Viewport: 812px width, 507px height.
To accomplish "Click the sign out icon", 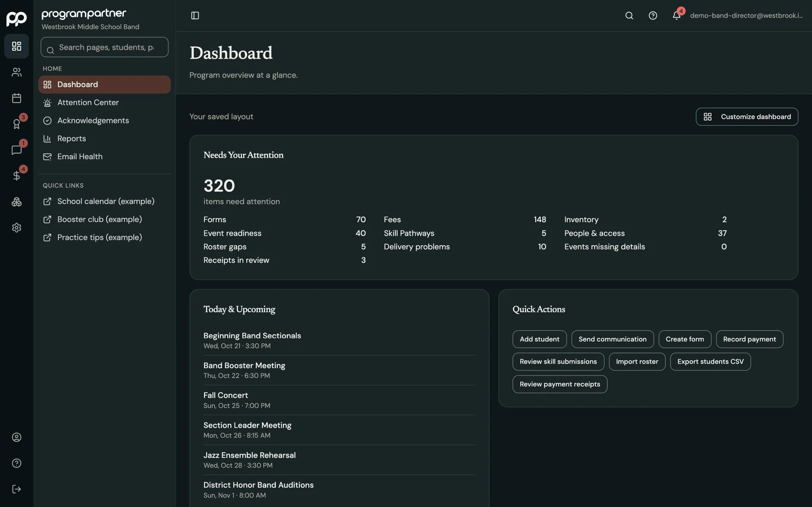I will click(x=16, y=489).
